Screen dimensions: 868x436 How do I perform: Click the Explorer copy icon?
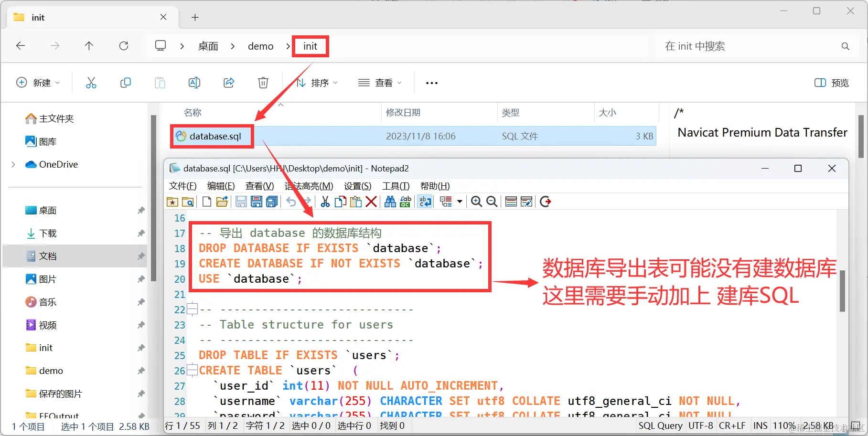point(126,83)
